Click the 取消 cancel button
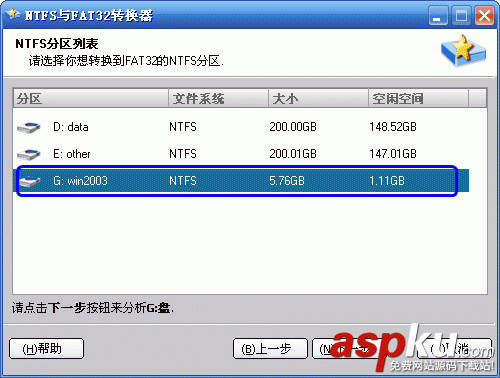Screen dimensions: 500x378 coord(454,349)
